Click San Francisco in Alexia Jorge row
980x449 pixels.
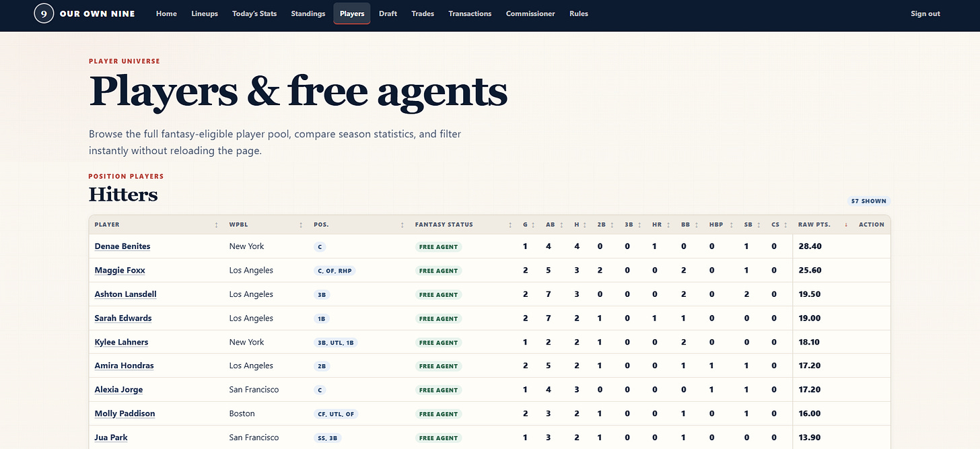tap(254, 390)
